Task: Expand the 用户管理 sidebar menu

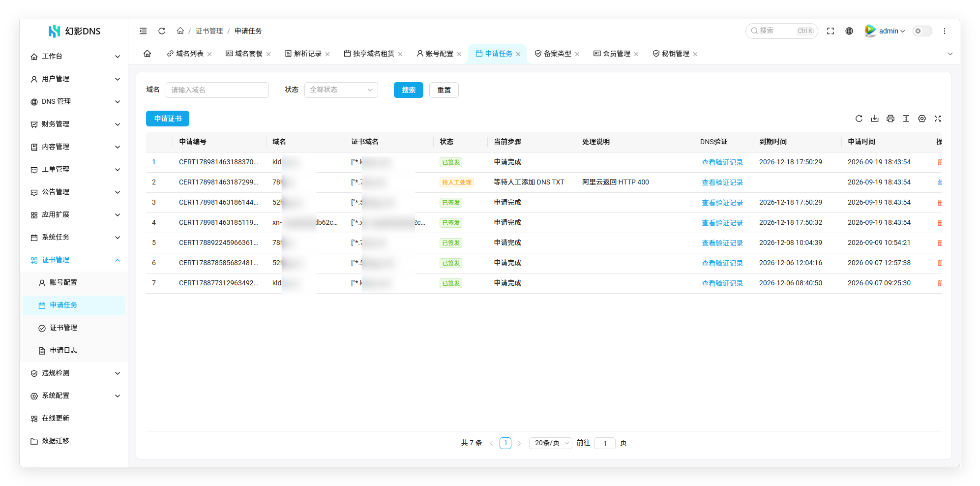Action: (75, 79)
